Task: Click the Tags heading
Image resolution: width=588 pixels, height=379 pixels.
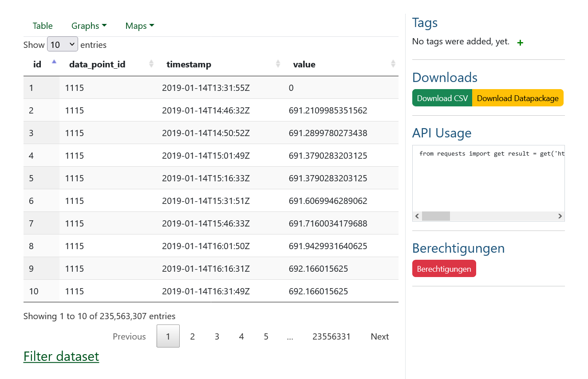Action: (425, 23)
